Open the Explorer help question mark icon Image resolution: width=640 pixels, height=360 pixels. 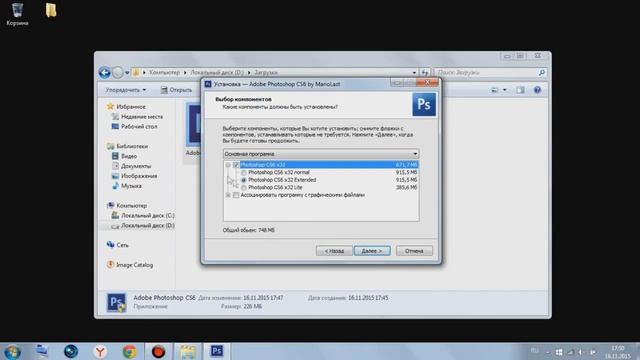[538, 90]
